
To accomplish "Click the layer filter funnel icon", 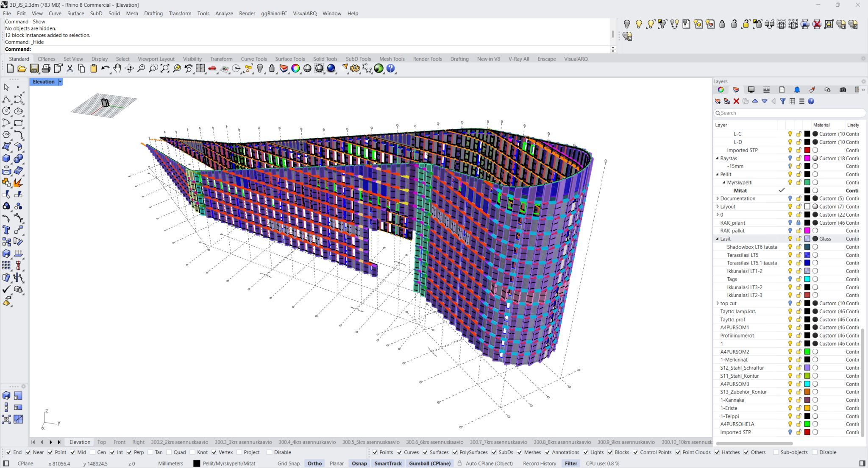I will 782,101.
